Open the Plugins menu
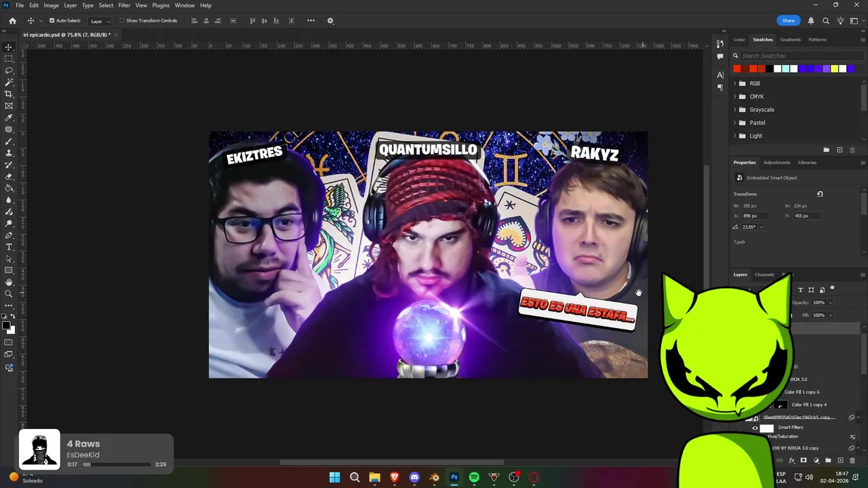The image size is (868, 488). point(161,5)
